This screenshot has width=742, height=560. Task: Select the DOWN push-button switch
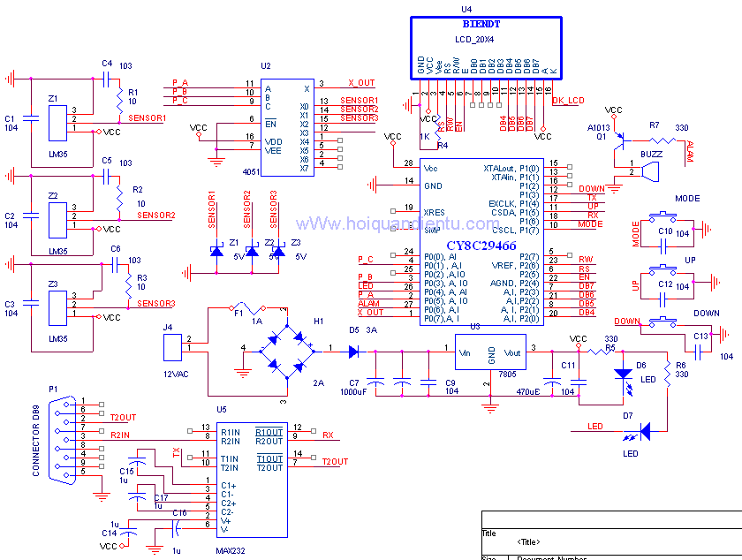(x=662, y=322)
